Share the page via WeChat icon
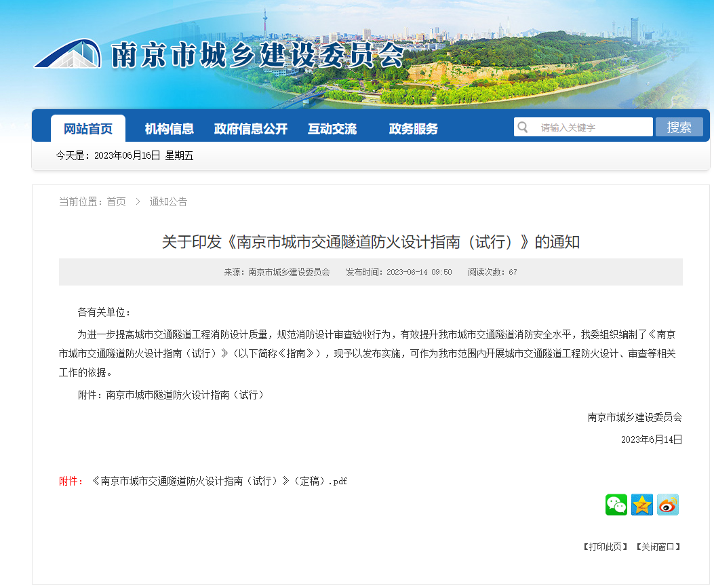This screenshot has width=714, height=588. coord(616,505)
